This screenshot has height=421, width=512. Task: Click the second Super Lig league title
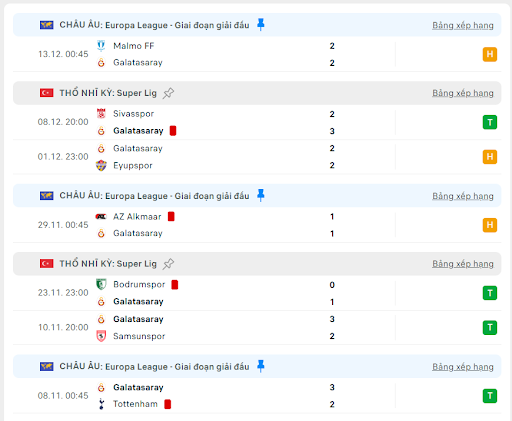point(108,264)
